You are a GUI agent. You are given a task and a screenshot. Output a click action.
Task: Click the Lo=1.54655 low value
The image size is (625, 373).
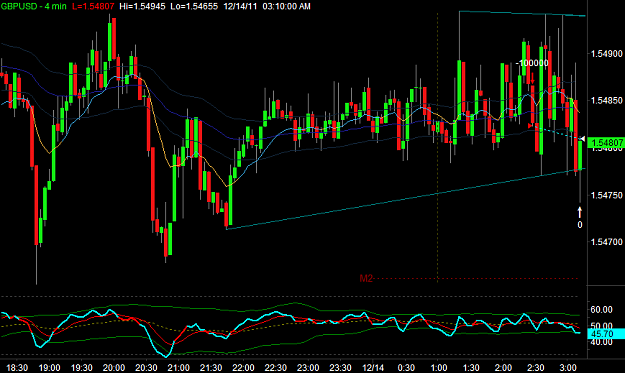click(194, 6)
